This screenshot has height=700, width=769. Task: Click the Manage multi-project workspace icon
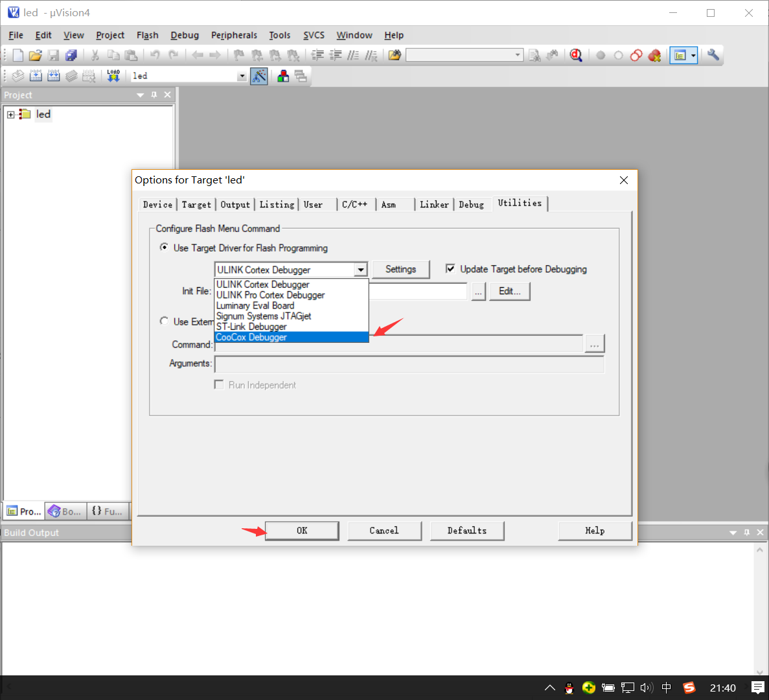(301, 76)
